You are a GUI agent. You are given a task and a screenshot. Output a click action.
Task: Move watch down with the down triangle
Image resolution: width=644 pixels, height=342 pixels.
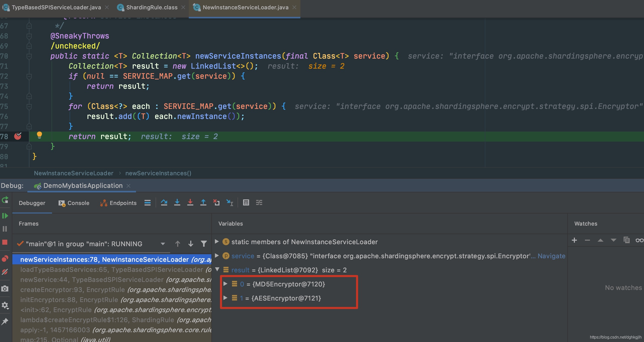(x=614, y=240)
